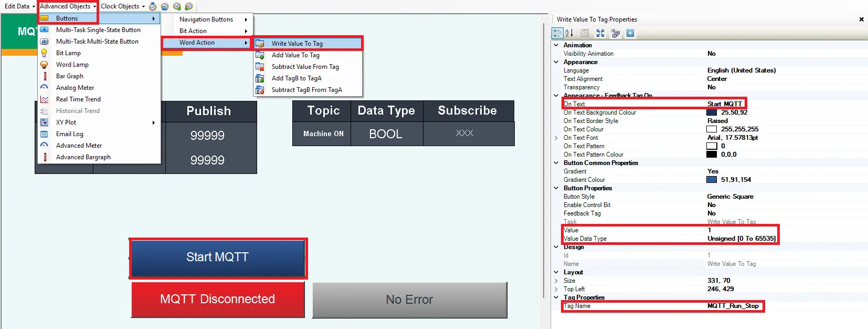Open the Buttons submenu

(x=99, y=18)
